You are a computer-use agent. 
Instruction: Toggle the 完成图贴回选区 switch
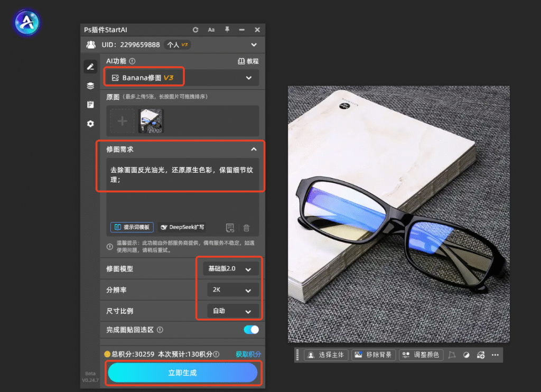click(251, 330)
